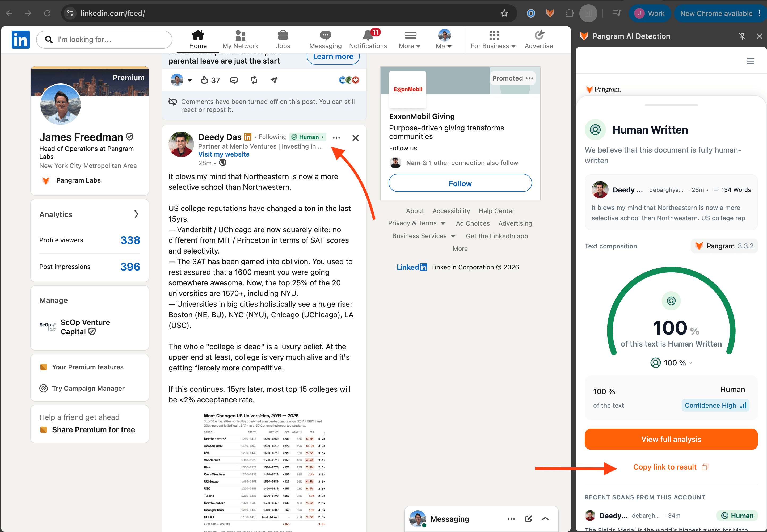Repost using the repost arrows icon

tap(254, 80)
